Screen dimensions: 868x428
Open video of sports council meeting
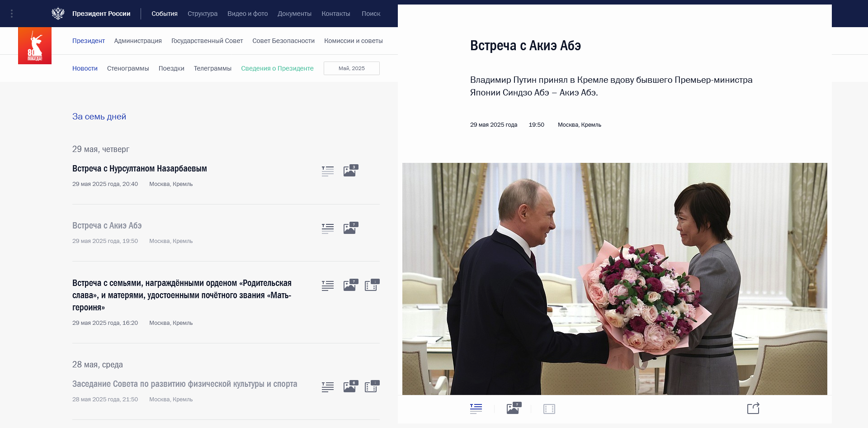pyautogui.click(x=372, y=386)
